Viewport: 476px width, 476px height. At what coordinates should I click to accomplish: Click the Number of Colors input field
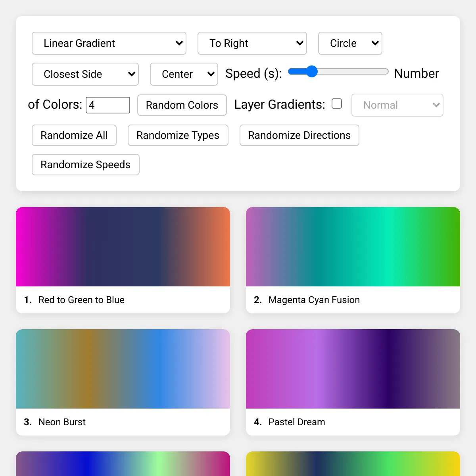(108, 105)
